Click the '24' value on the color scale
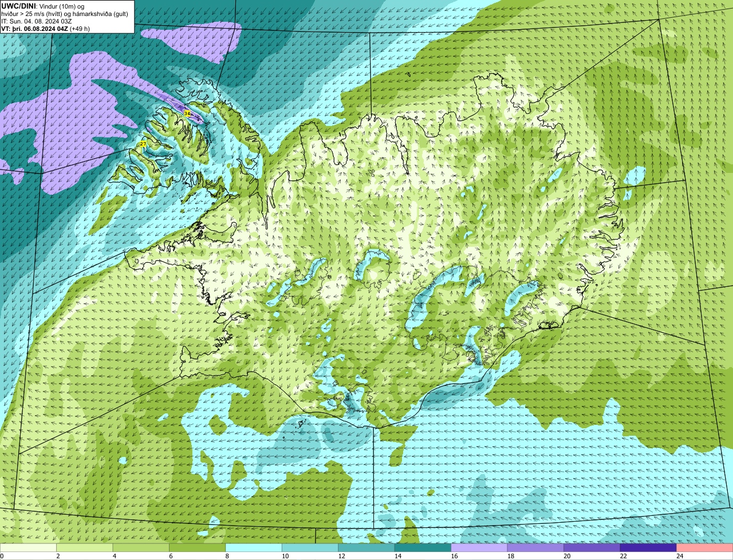Viewport: 733px width, 560px height. (680, 556)
